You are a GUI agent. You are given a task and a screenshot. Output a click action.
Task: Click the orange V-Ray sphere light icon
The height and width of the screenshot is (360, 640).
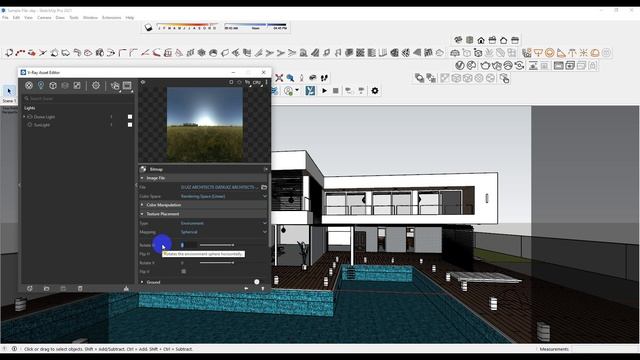(549, 53)
